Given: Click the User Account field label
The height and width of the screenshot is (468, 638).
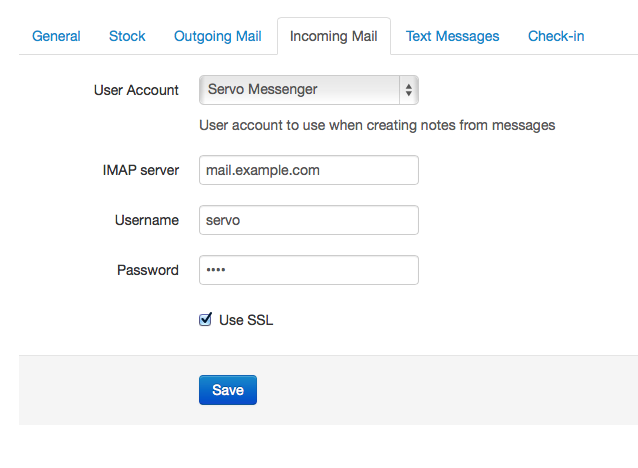Looking at the screenshot, I should tap(136, 90).
